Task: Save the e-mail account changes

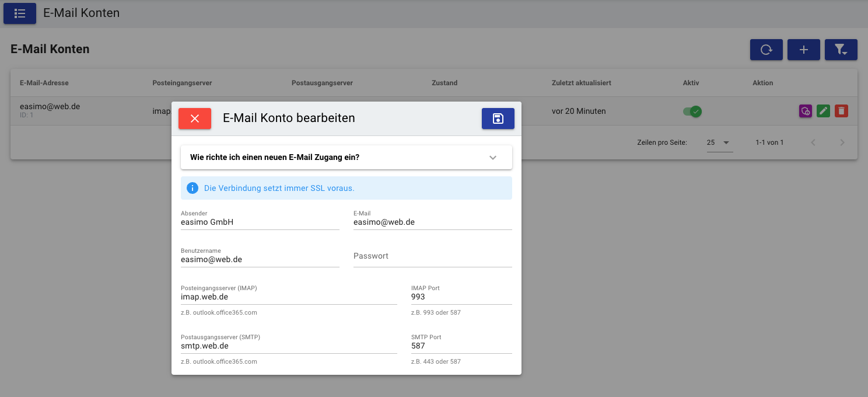Action: pyautogui.click(x=498, y=119)
